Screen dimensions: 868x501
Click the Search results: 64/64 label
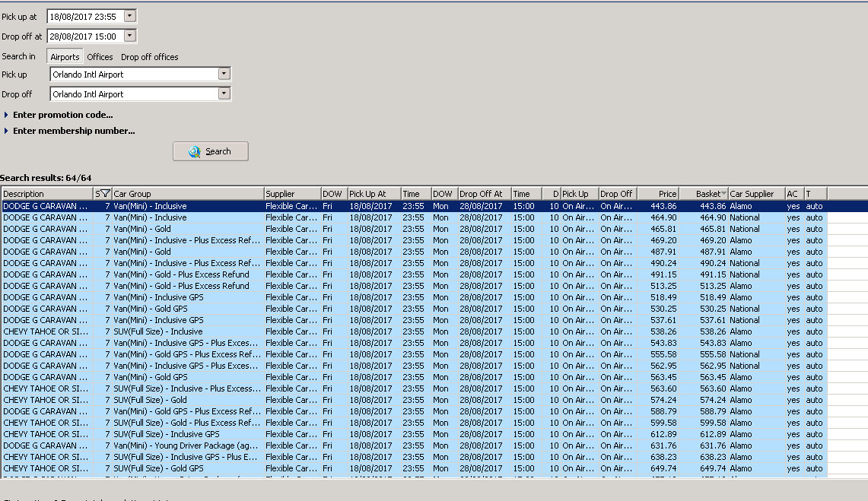pyautogui.click(x=46, y=177)
